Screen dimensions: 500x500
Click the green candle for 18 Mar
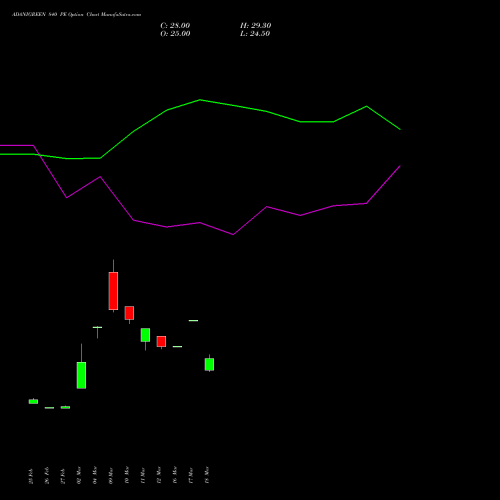pos(209,364)
